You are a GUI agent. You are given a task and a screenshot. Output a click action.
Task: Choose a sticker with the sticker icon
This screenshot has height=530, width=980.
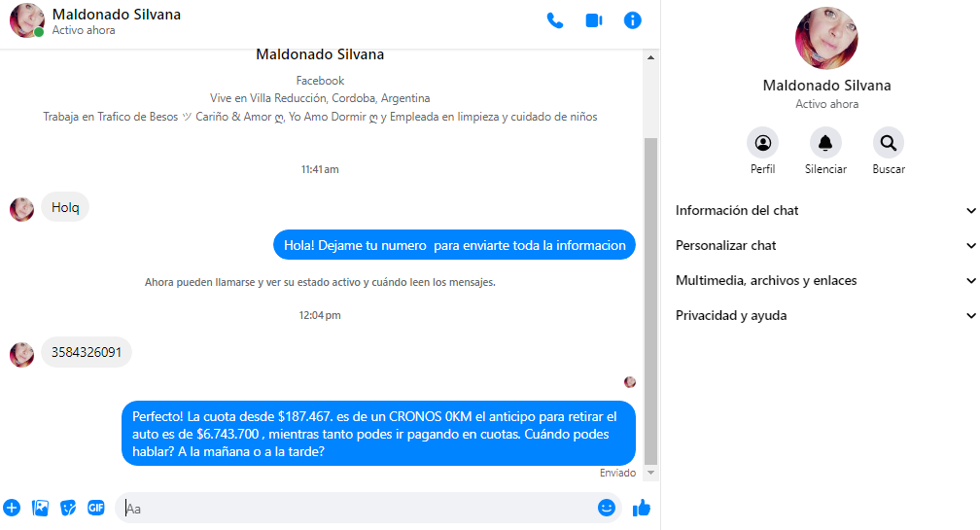point(68,508)
